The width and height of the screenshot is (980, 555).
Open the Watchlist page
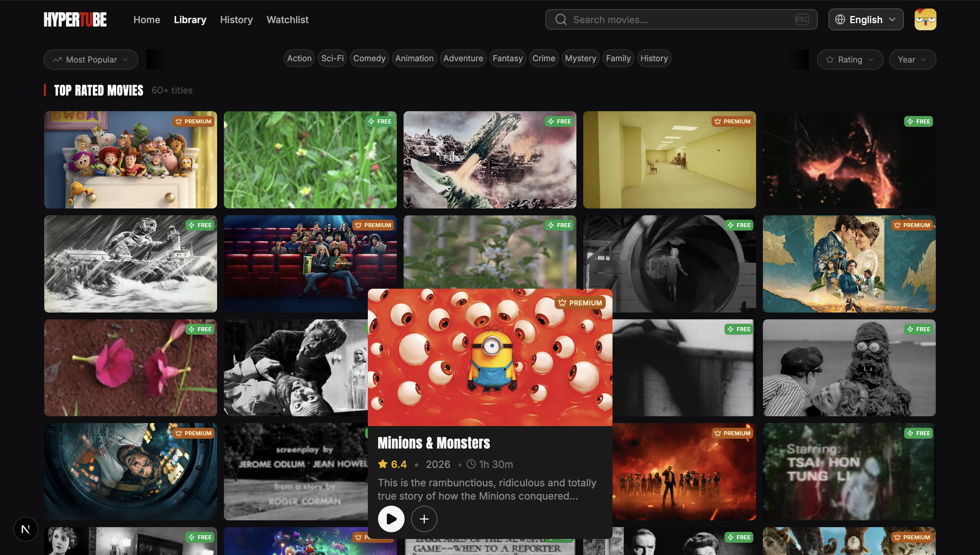[x=287, y=19]
